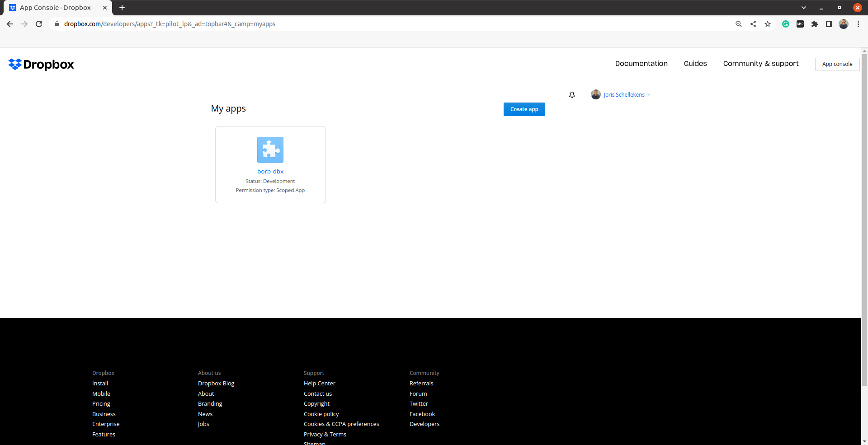Open the Dropbox Blog footer link
The image size is (868, 445).
216,384
